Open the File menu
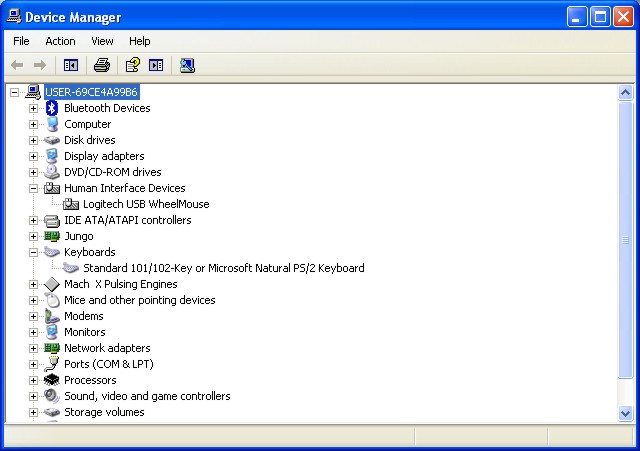The image size is (640, 451). coord(21,41)
